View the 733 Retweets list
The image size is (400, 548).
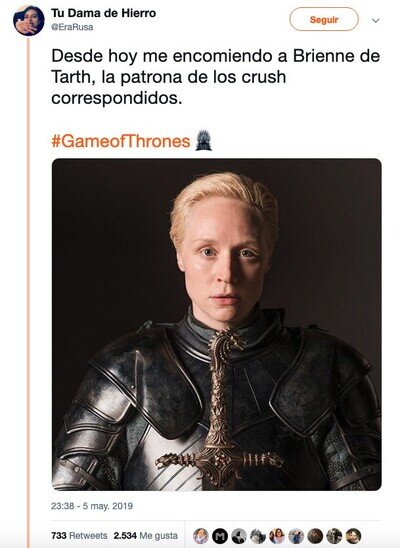click(79, 535)
